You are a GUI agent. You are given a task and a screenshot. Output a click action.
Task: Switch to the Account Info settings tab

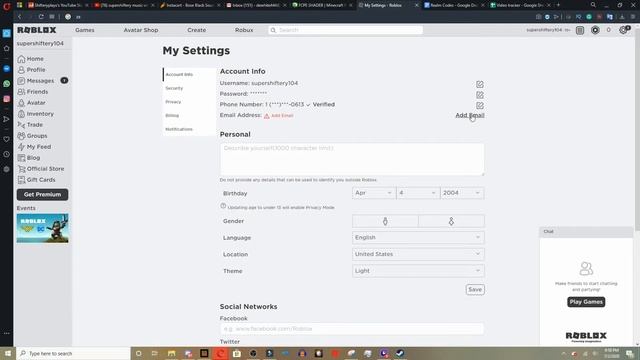[189, 75]
